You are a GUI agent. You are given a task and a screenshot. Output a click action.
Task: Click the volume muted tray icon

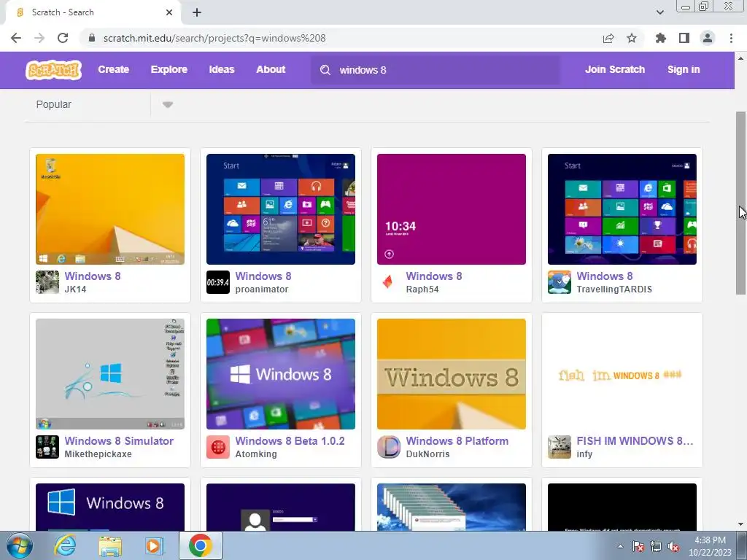(673, 547)
